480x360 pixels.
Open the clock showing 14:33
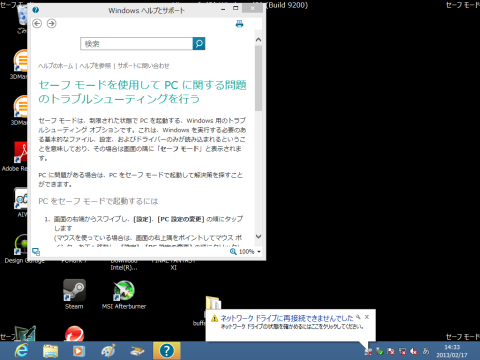click(452, 351)
